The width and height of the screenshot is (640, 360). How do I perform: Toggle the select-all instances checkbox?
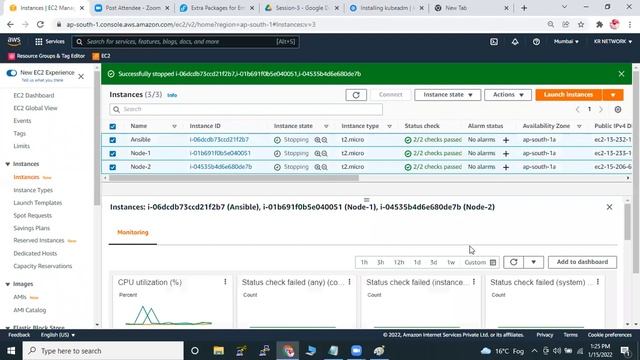pos(113,126)
